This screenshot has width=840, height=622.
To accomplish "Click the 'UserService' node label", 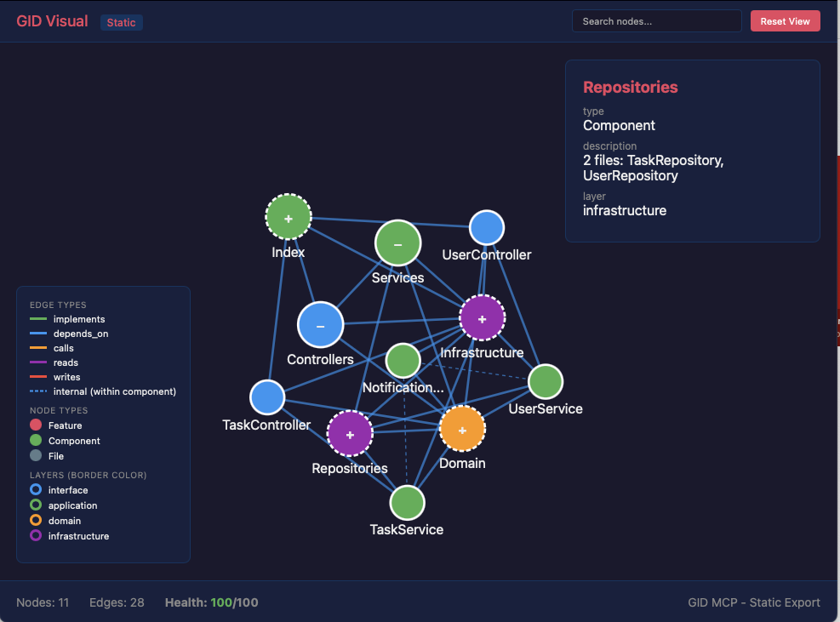I will [546, 408].
